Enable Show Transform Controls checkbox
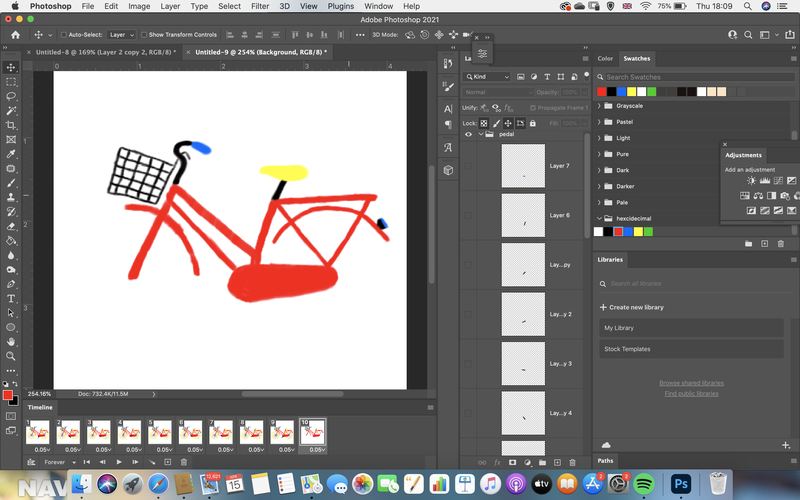The height and width of the screenshot is (500, 800). tap(144, 35)
